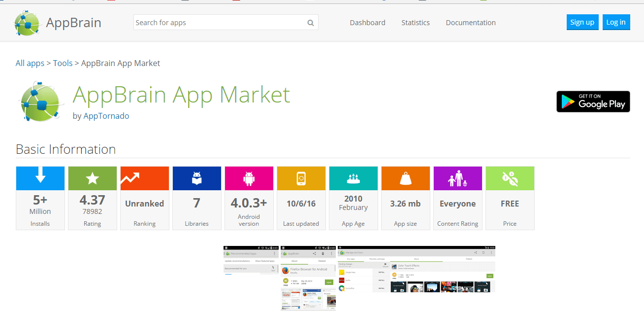
Task: Open the Firefox Browser screenshot thumbnail
Action: click(308, 278)
